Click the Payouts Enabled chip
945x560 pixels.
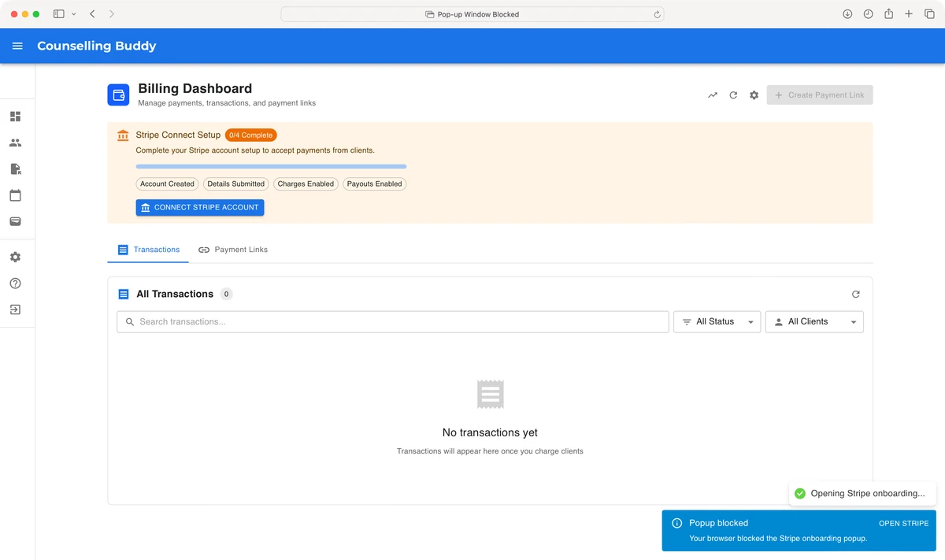coord(375,184)
